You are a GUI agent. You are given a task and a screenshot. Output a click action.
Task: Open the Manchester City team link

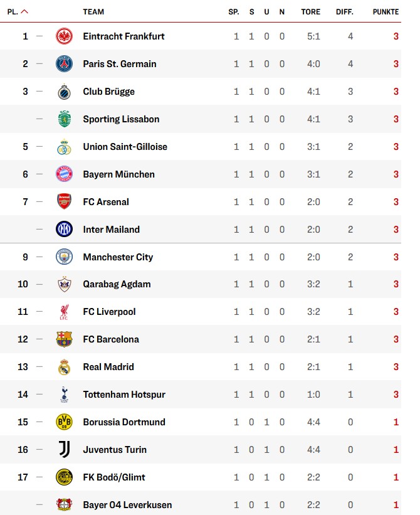click(x=118, y=257)
